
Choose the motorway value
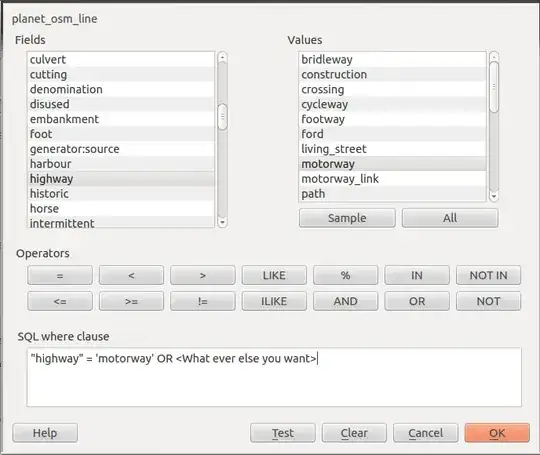393,164
